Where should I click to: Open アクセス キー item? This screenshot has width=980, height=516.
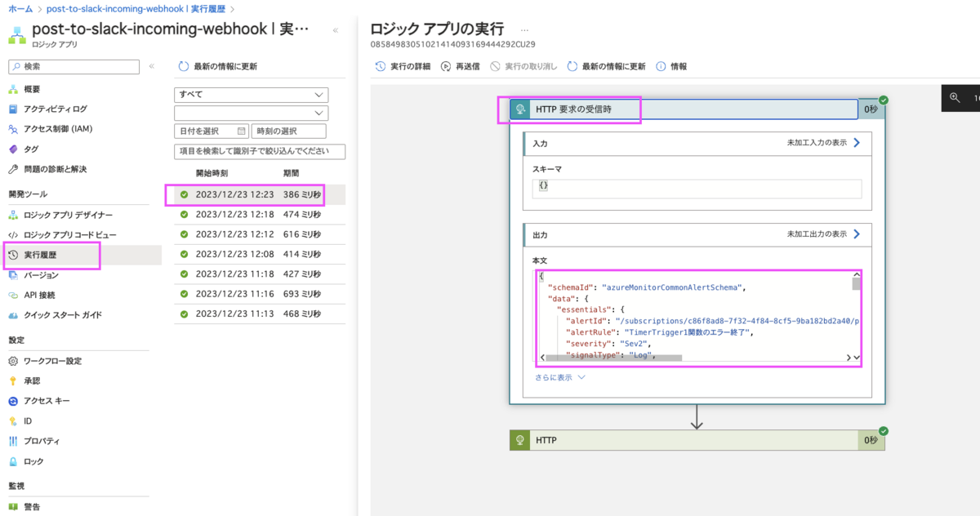point(47,401)
